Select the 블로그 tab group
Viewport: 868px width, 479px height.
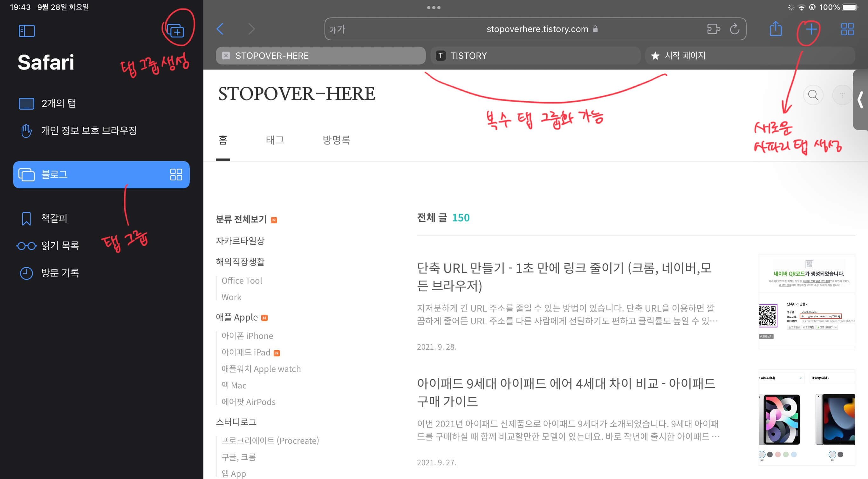101,174
